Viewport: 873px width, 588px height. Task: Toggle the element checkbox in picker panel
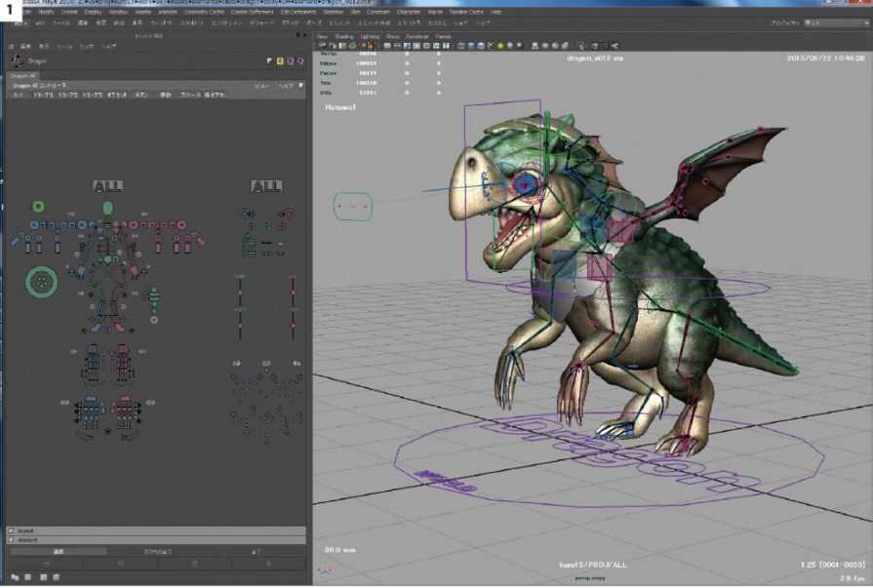click(11, 539)
